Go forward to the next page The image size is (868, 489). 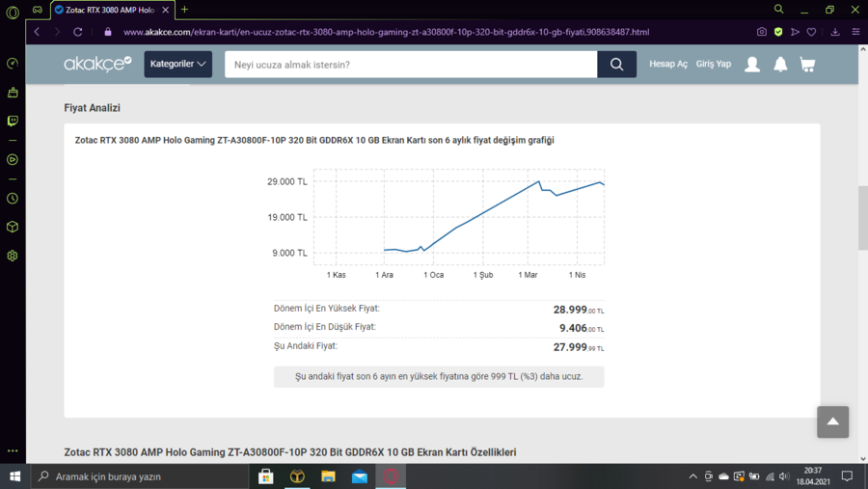pos(57,32)
